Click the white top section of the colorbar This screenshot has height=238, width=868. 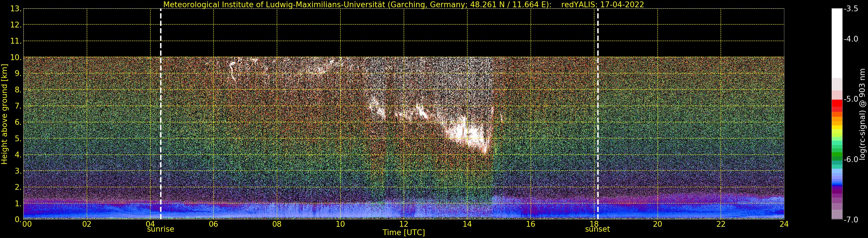[837, 43]
